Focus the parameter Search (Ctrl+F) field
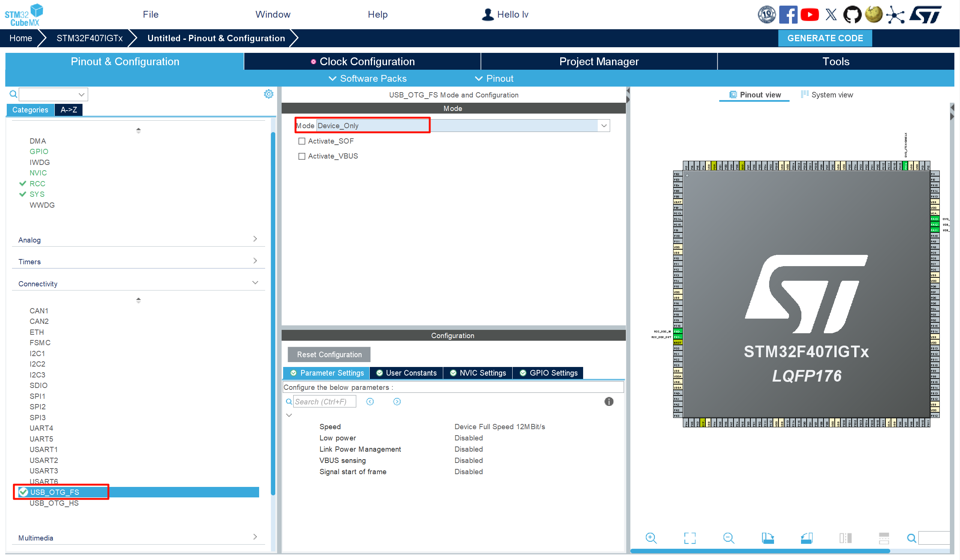 click(325, 401)
